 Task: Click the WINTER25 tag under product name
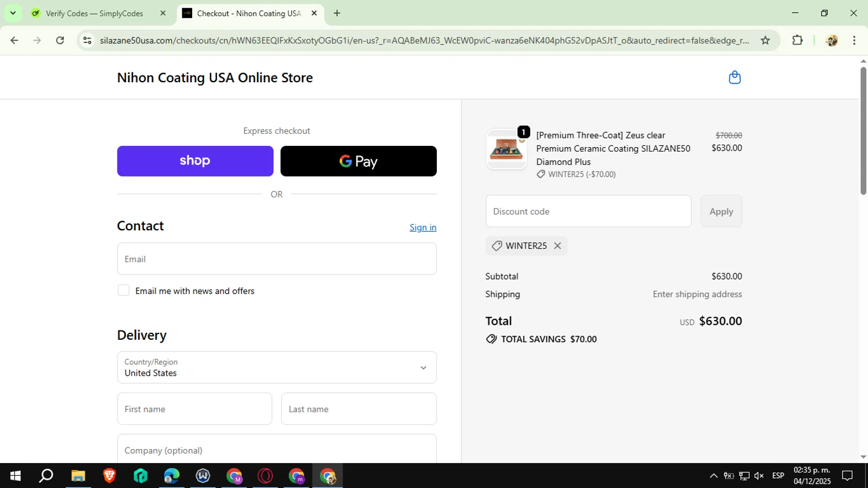click(576, 174)
